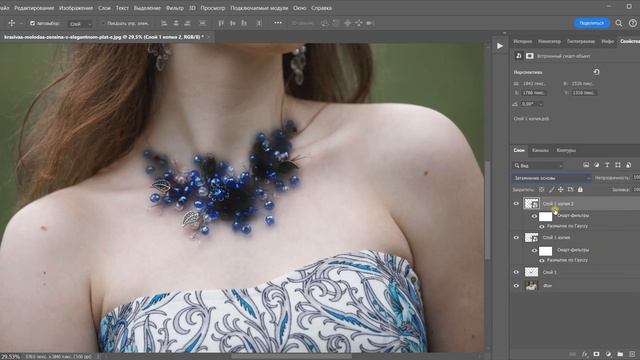The height and width of the screenshot is (360, 640).
Task: Open the Фильтр menu
Action: pyautogui.click(x=175, y=8)
